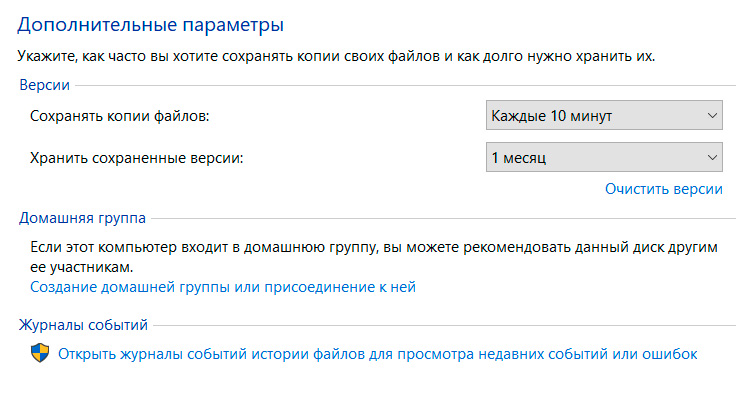Click the 'Сохранять копии файлов:' label
This screenshot has width=745, height=399.
[x=120, y=116]
